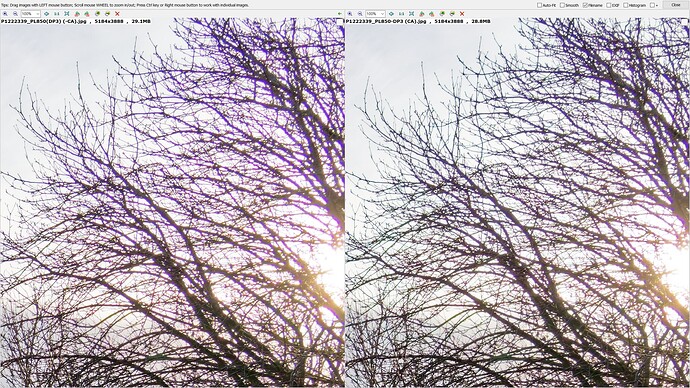This screenshot has width=690, height=388.
Task: Uncheck the Filename checkbox
Action: (x=585, y=5)
